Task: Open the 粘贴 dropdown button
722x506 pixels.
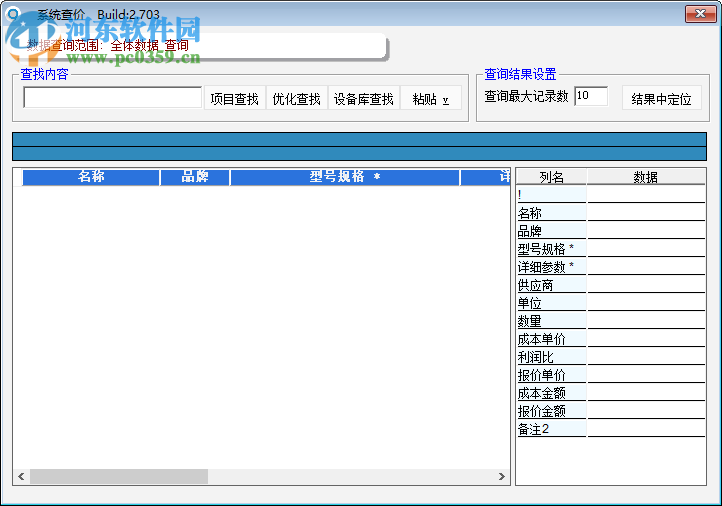Action: tap(431, 98)
